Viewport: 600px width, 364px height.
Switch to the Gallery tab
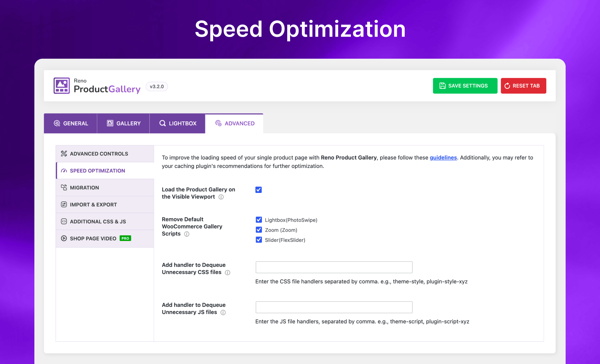[x=123, y=123]
